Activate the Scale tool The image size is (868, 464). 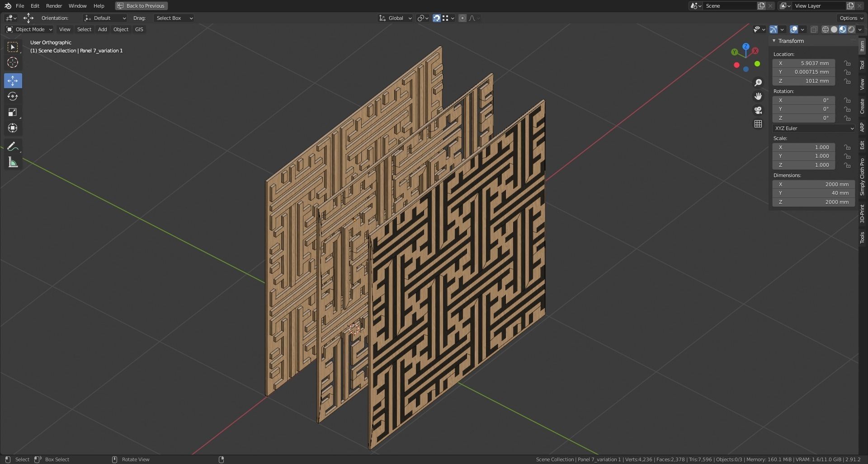point(13,112)
